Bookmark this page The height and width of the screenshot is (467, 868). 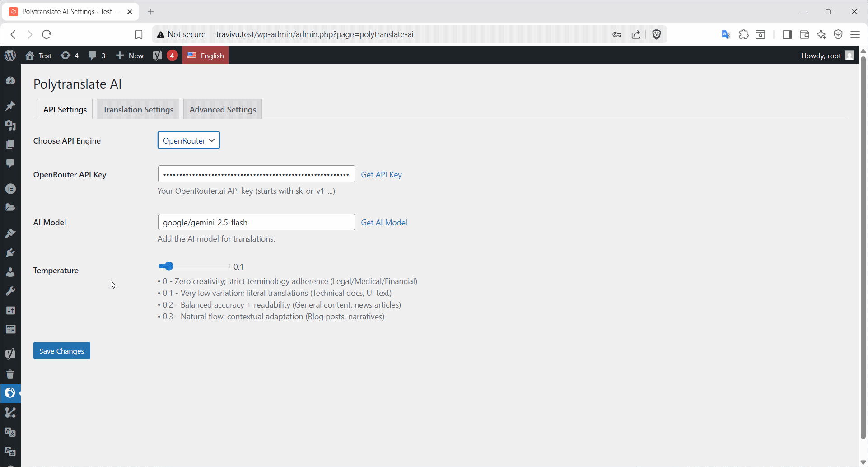point(139,34)
